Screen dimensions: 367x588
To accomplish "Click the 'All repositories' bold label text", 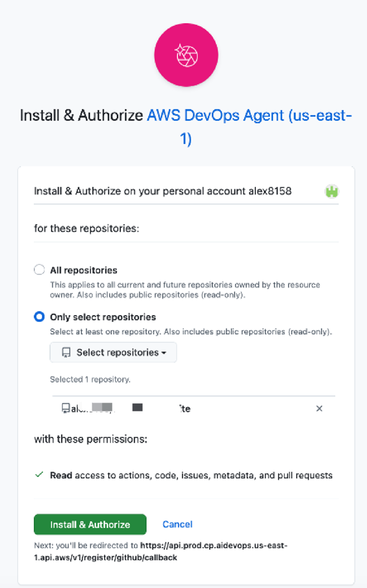I will pos(84,270).
